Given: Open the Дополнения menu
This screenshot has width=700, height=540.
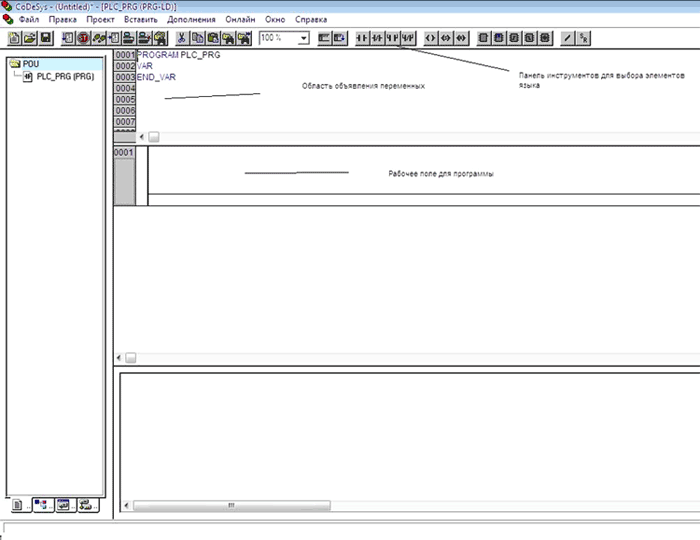Looking at the screenshot, I should pyautogui.click(x=191, y=20).
